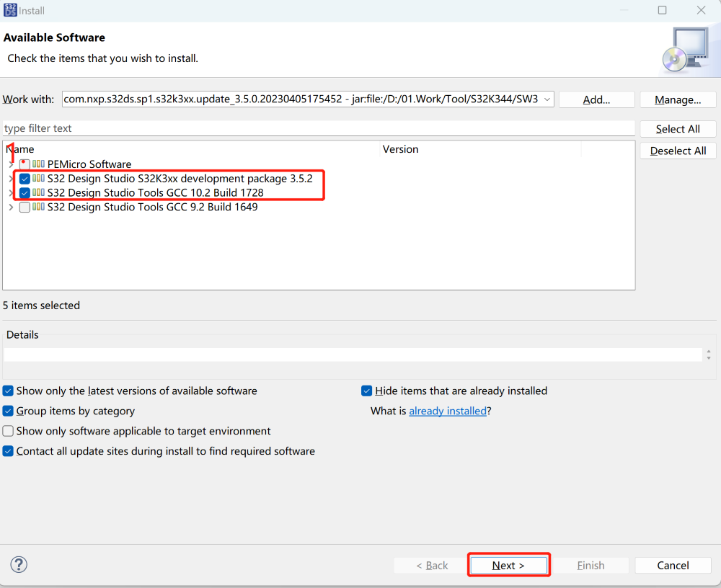
Task: Open the already installed link
Action: click(x=448, y=411)
